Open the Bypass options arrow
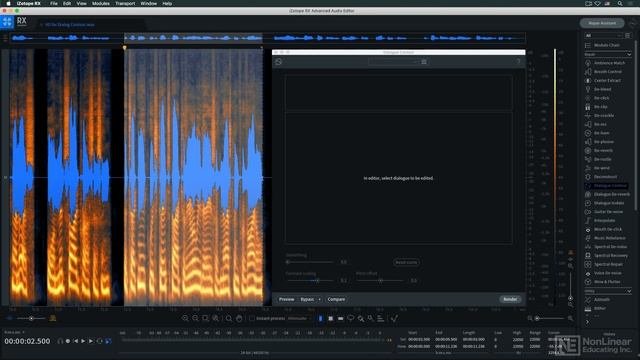640x360 pixels. [320, 300]
